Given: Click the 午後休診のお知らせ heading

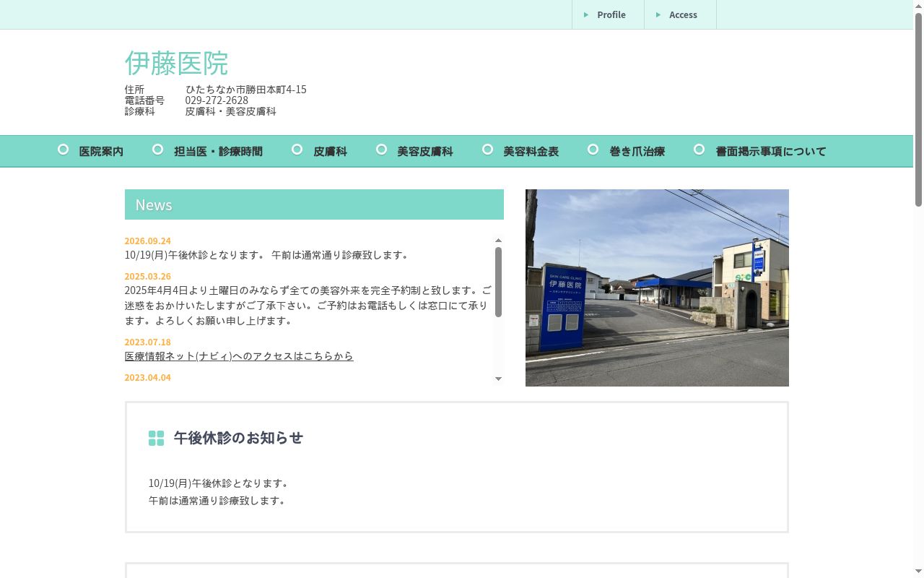Looking at the screenshot, I should point(238,438).
